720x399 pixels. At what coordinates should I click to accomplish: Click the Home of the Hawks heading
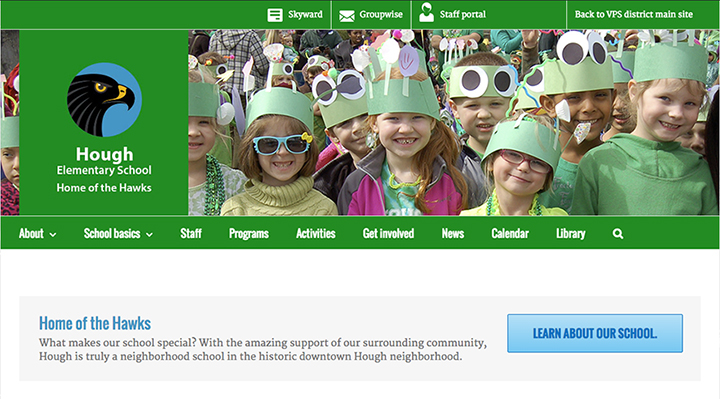pyautogui.click(x=95, y=323)
